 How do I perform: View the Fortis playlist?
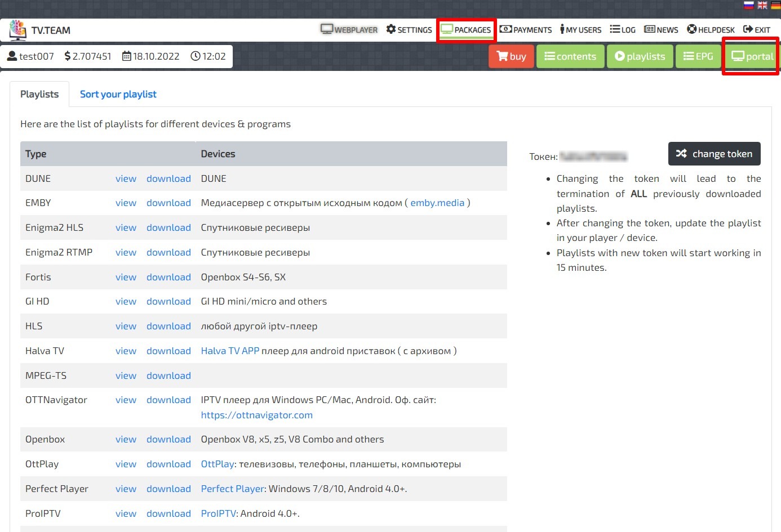[x=126, y=277]
